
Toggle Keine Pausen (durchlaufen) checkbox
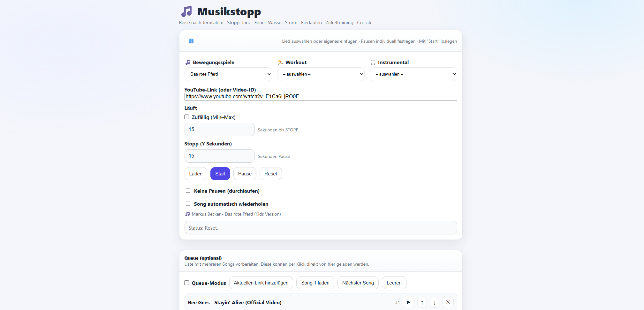tap(188, 191)
